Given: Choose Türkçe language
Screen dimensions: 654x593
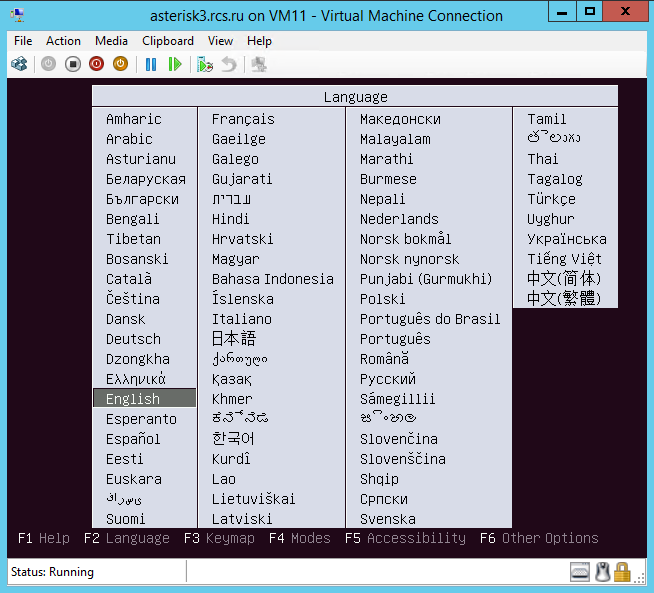Looking at the screenshot, I should 551,199.
